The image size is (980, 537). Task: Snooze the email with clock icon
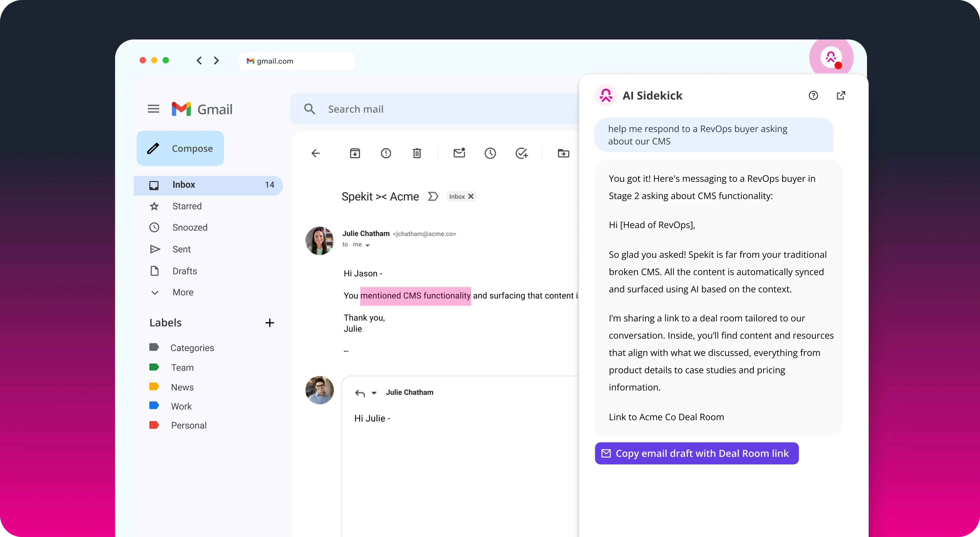(x=490, y=153)
